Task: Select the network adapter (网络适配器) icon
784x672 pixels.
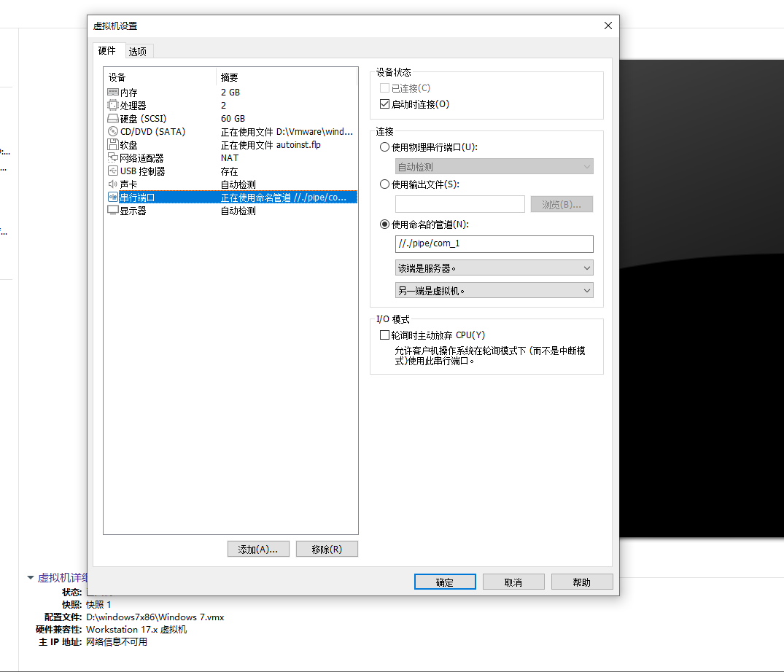Action: tap(113, 158)
